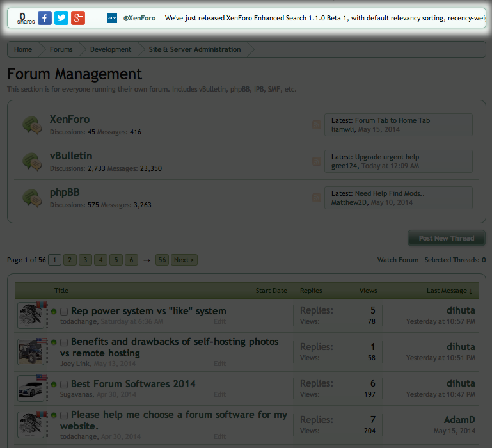The height and width of the screenshot is (448, 492).
Task: Open the Development breadcrumb item
Action: pos(110,49)
